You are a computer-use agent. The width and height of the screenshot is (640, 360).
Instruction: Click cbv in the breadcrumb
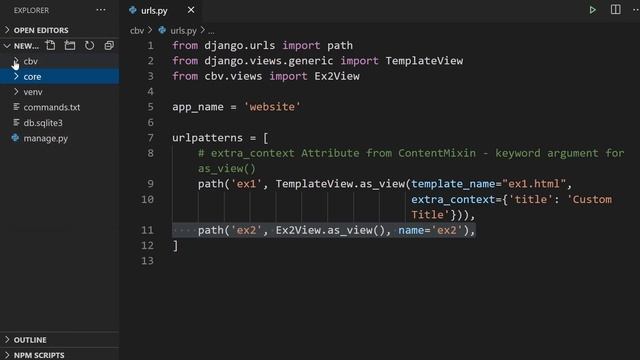click(x=137, y=31)
